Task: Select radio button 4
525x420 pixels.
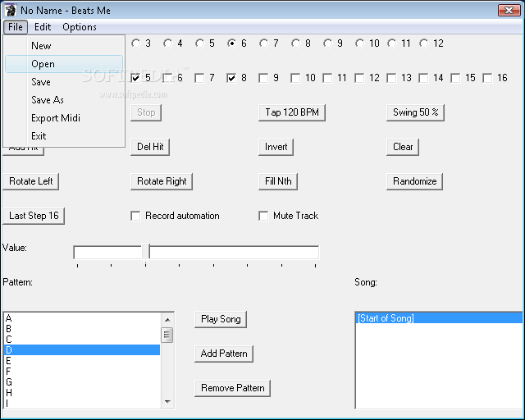Action: pos(167,43)
